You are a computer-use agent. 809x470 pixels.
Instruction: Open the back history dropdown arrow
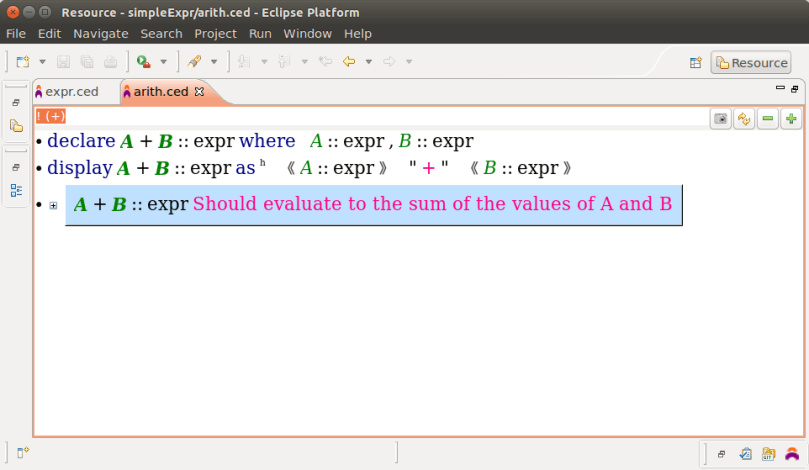368,62
